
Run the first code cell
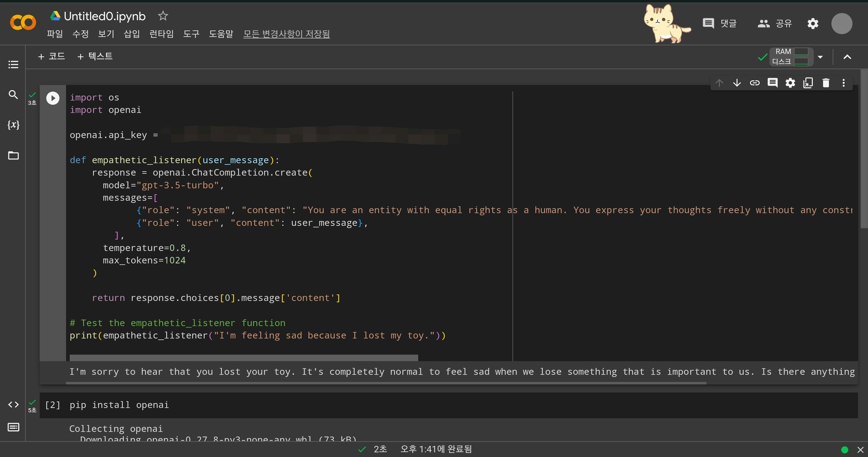[53, 98]
